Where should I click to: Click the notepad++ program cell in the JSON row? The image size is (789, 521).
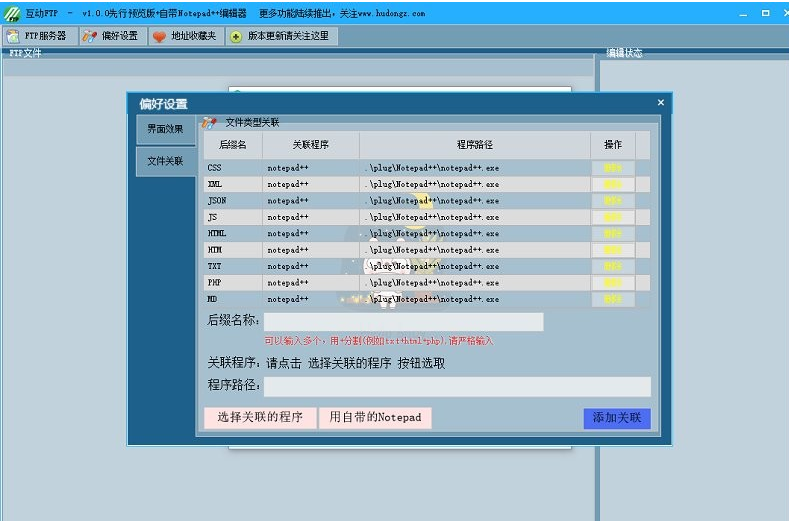coord(310,201)
